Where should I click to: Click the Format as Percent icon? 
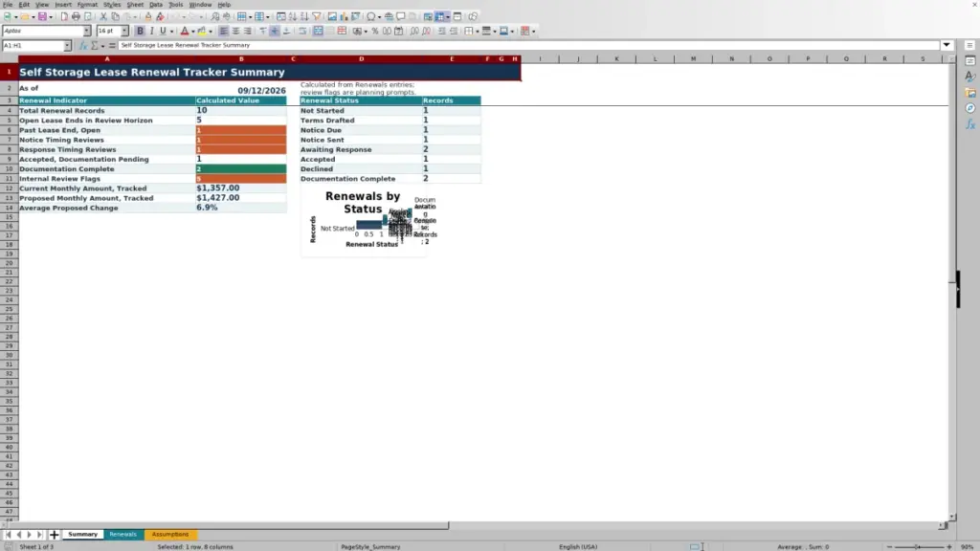coord(375,32)
